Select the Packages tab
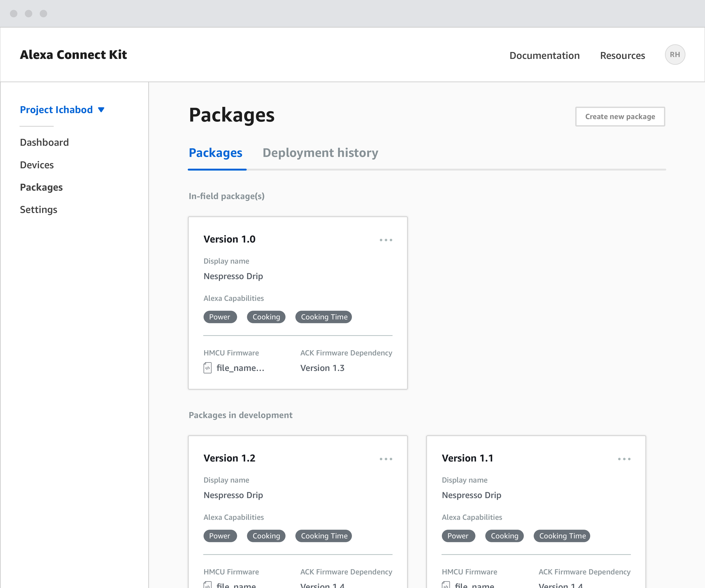 [215, 153]
